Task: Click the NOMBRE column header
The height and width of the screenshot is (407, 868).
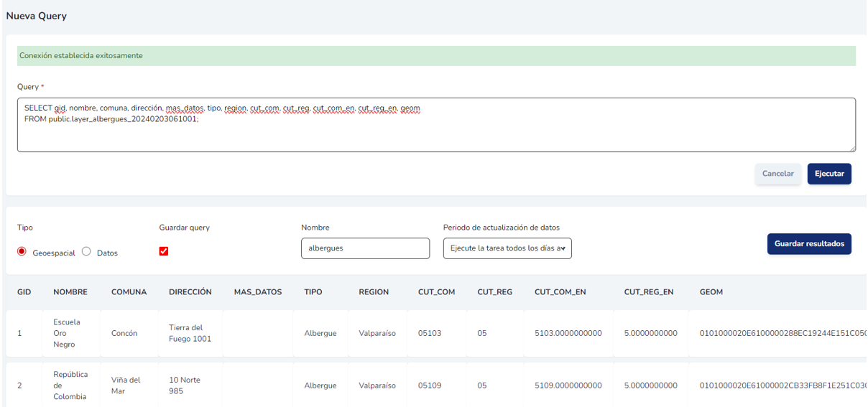Action: (x=70, y=292)
